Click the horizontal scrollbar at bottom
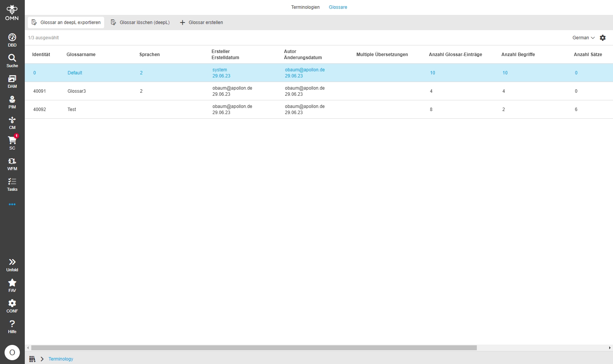Image resolution: width=613 pixels, height=364 pixels. pyautogui.click(x=254, y=348)
